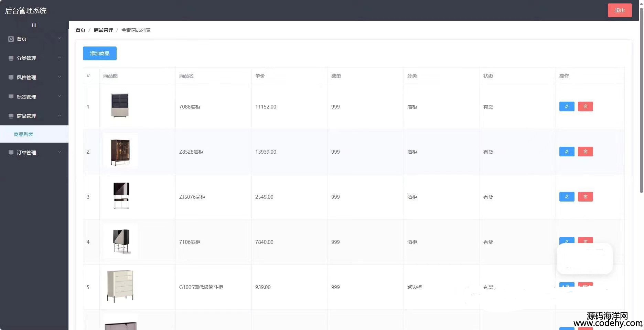Click the 添加商品 button

pos(100,53)
